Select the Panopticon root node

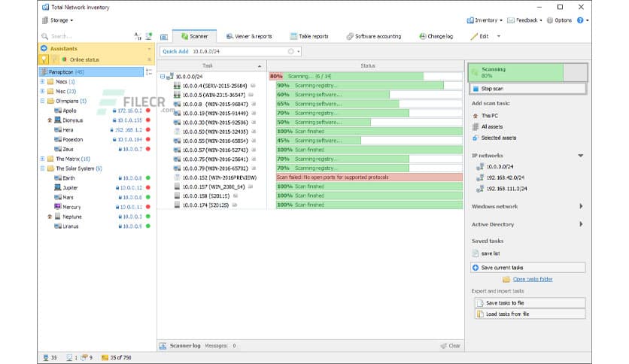[x=91, y=71]
